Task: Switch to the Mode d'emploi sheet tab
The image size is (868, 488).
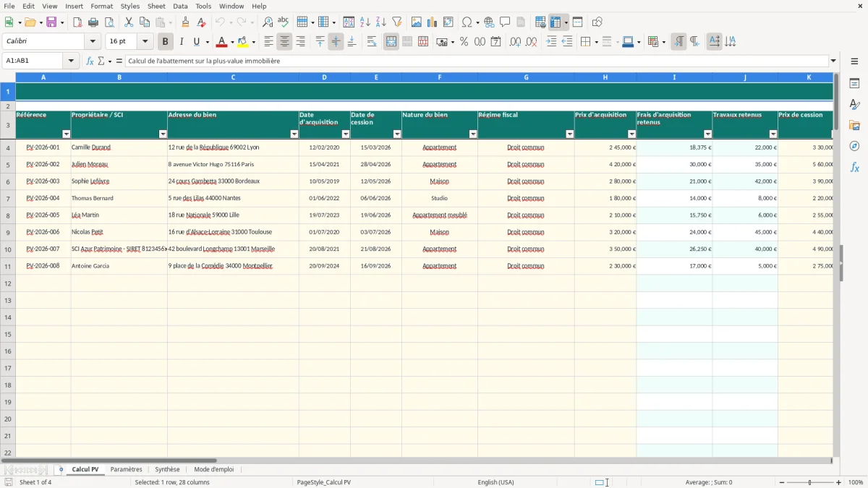Action: pos(214,469)
